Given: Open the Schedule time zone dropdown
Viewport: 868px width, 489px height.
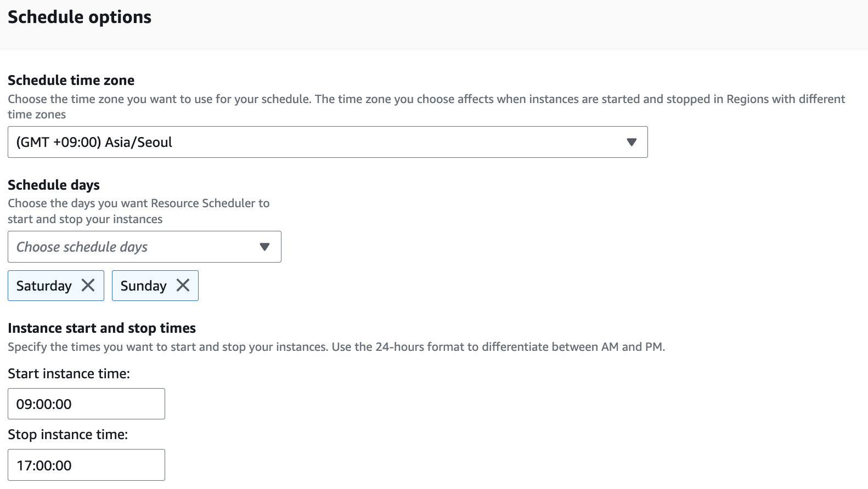Looking at the screenshot, I should coord(328,142).
